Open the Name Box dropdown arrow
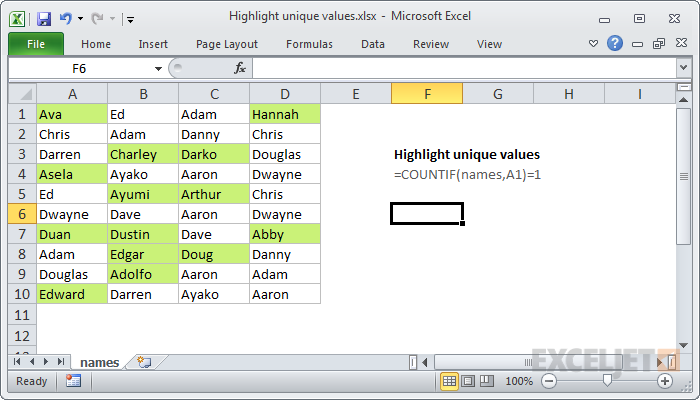This screenshot has height=400, width=700. [x=158, y=69]
